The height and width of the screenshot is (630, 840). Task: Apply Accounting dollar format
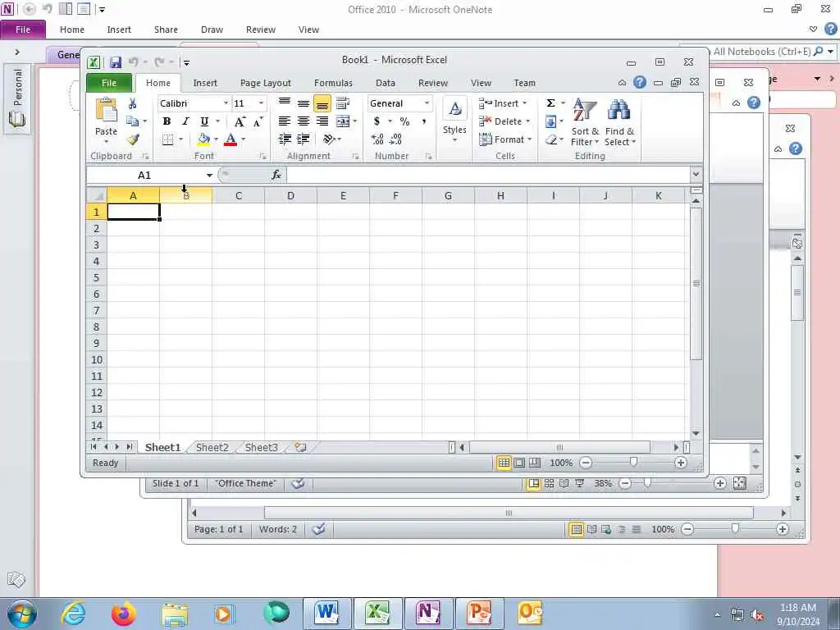377,121
